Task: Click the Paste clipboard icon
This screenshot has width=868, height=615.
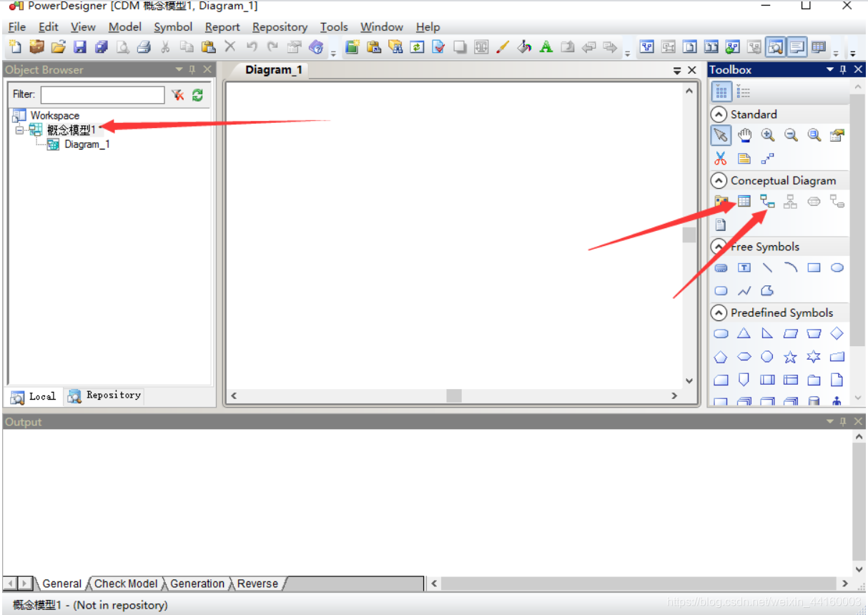Action: pyautogui.click(x=208, y=47)
